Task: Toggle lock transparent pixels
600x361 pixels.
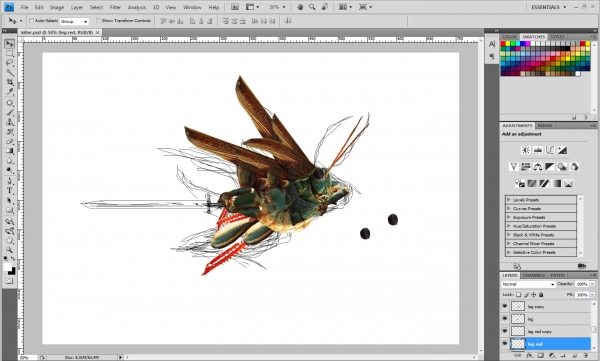Action: pyautogui.click(x=518, y=295)
